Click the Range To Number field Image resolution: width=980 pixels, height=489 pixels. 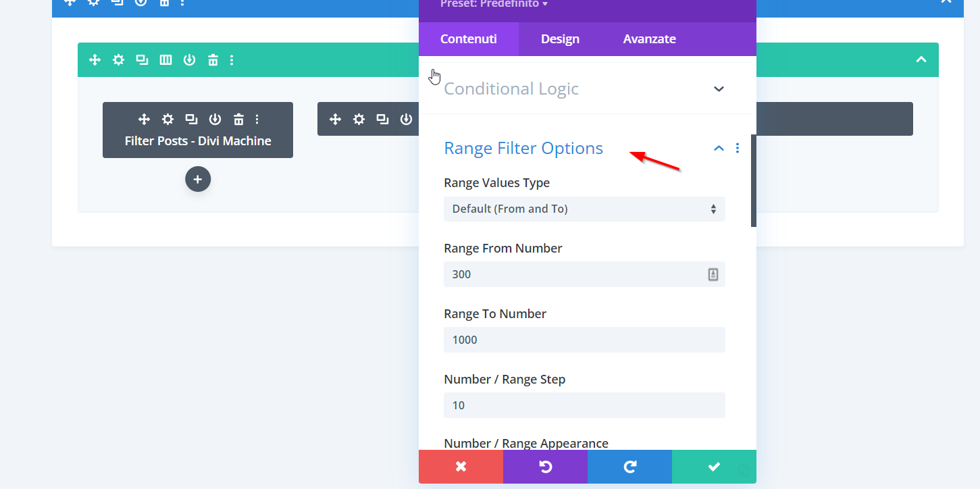point(584,340)
